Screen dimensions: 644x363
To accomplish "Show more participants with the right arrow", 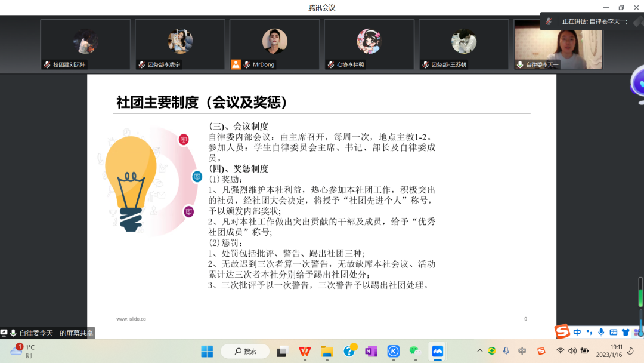I will tap(638, 22).
